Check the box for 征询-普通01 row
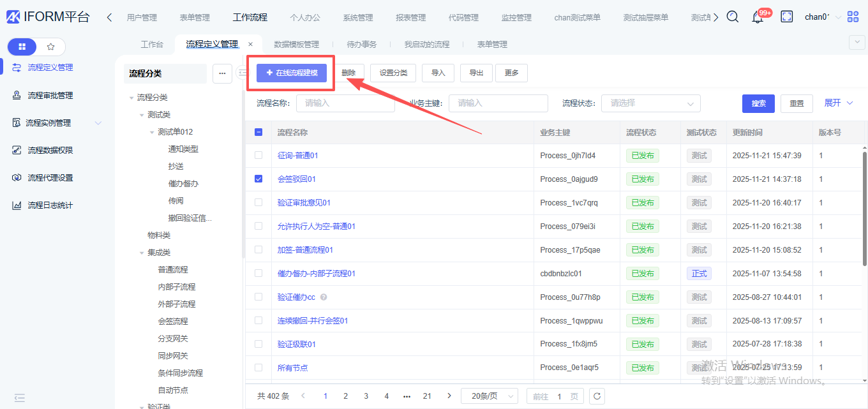The image size is (868, 409). [x=258, y=155]
